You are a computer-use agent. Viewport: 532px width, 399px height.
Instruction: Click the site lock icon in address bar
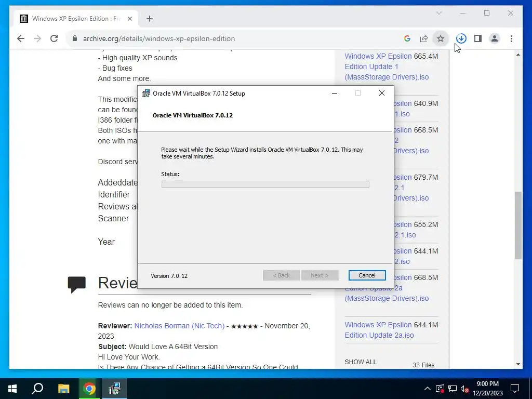point(75,38)
